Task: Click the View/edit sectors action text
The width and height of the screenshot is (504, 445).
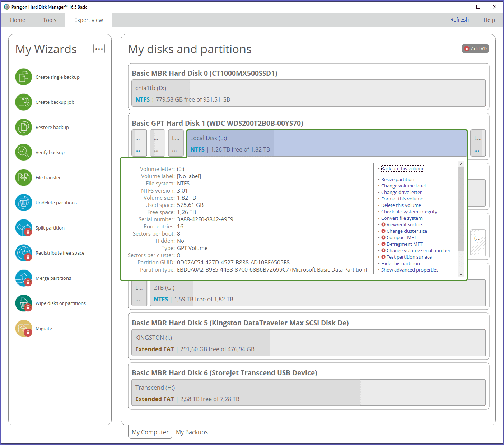Action: tap(405, 225)
